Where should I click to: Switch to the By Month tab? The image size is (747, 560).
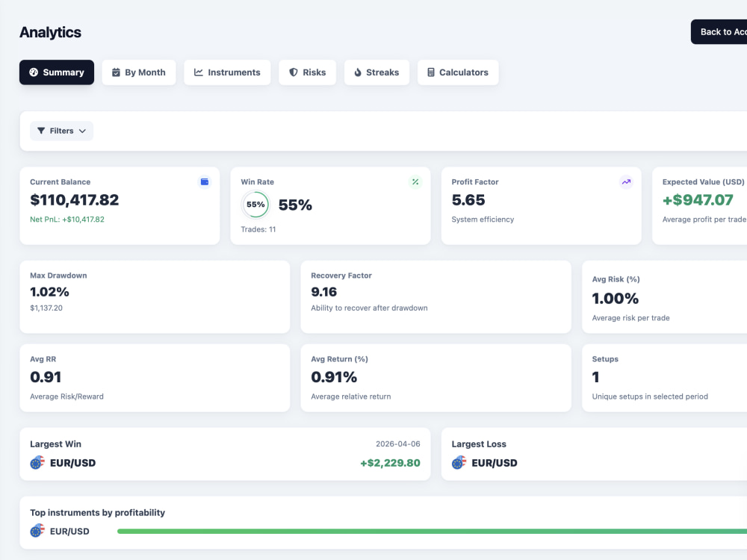(139, 72)
